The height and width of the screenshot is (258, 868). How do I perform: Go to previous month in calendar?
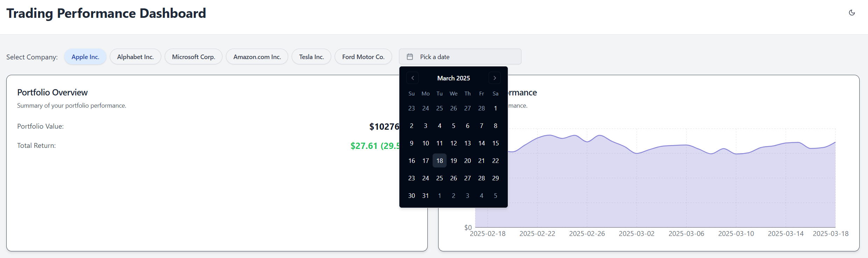413,78
